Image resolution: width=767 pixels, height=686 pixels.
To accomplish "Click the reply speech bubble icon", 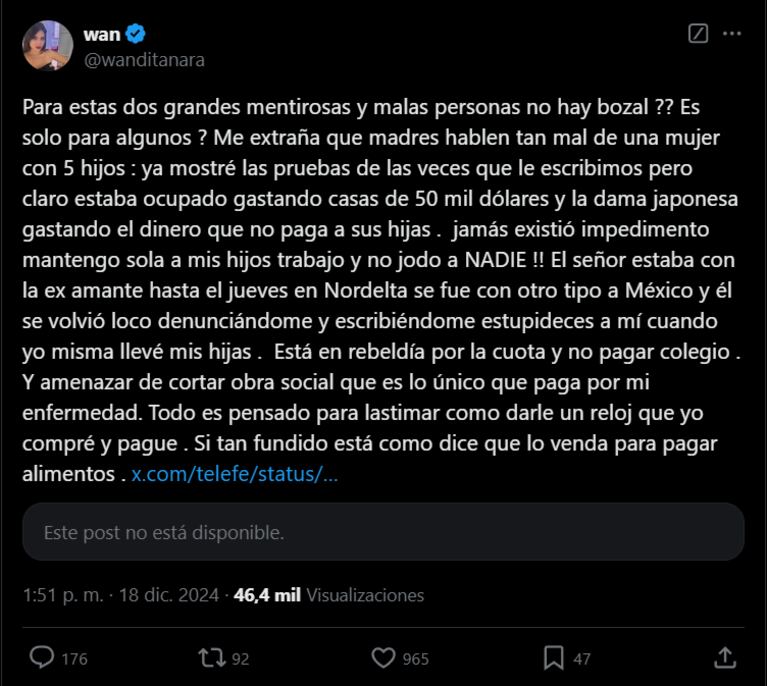I will click(41, 657).
